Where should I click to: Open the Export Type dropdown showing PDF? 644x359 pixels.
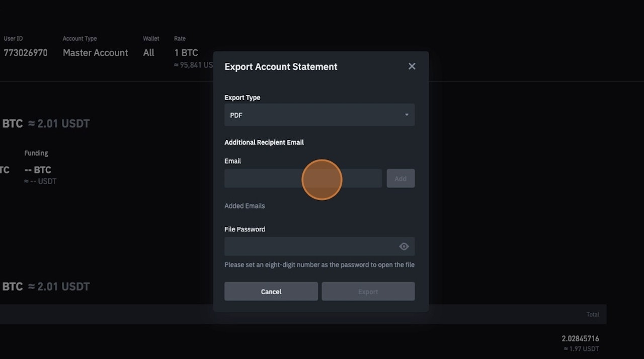(319, 115)
